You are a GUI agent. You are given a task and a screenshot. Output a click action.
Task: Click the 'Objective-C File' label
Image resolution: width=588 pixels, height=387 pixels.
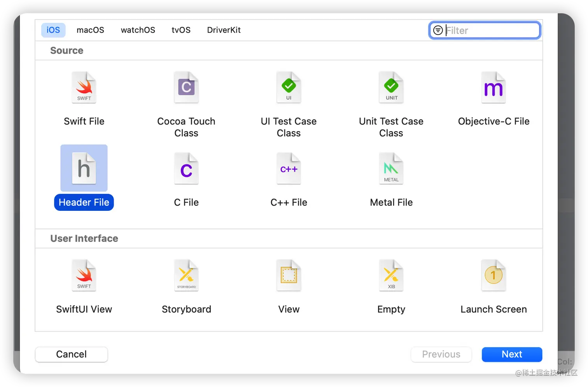[x=493, y=121]
